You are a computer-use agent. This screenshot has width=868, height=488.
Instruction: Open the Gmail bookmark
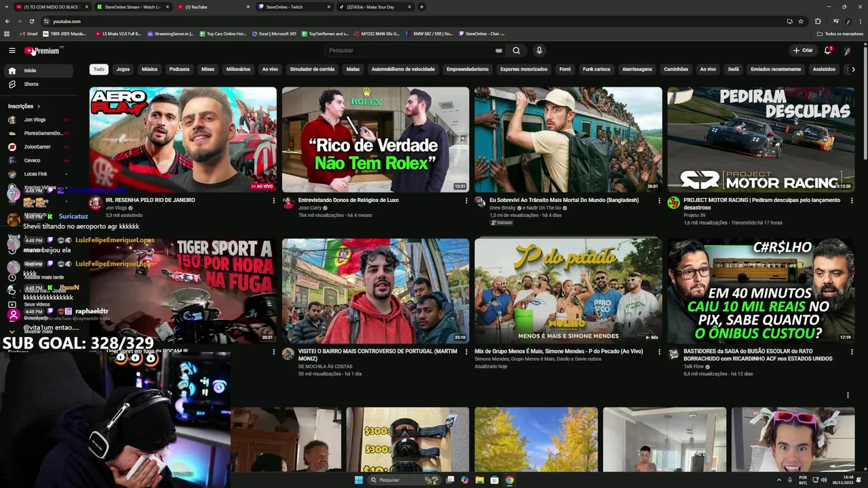tap(28, 33)
